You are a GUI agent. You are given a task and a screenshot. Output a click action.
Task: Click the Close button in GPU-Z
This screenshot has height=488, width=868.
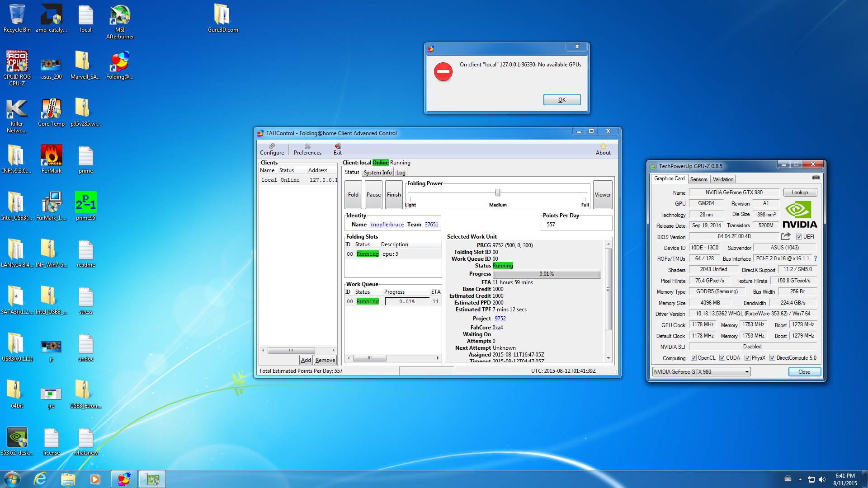tap(804, 372)
